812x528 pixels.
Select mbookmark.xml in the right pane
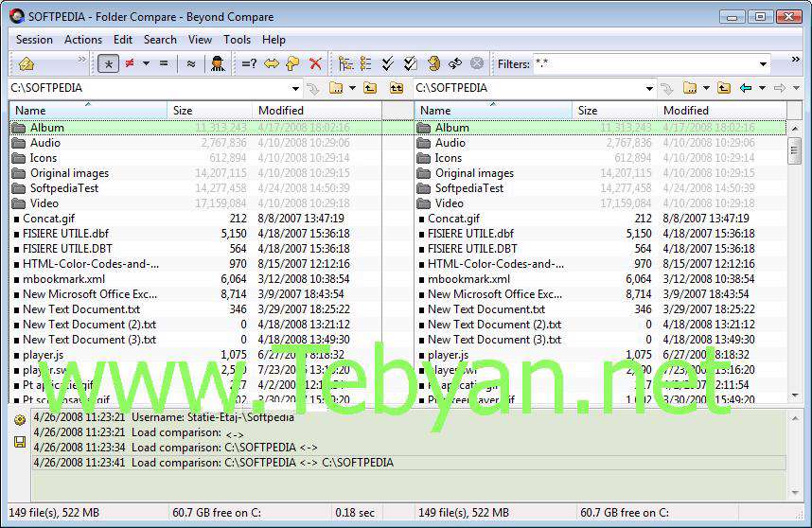[x=601, y=279]
